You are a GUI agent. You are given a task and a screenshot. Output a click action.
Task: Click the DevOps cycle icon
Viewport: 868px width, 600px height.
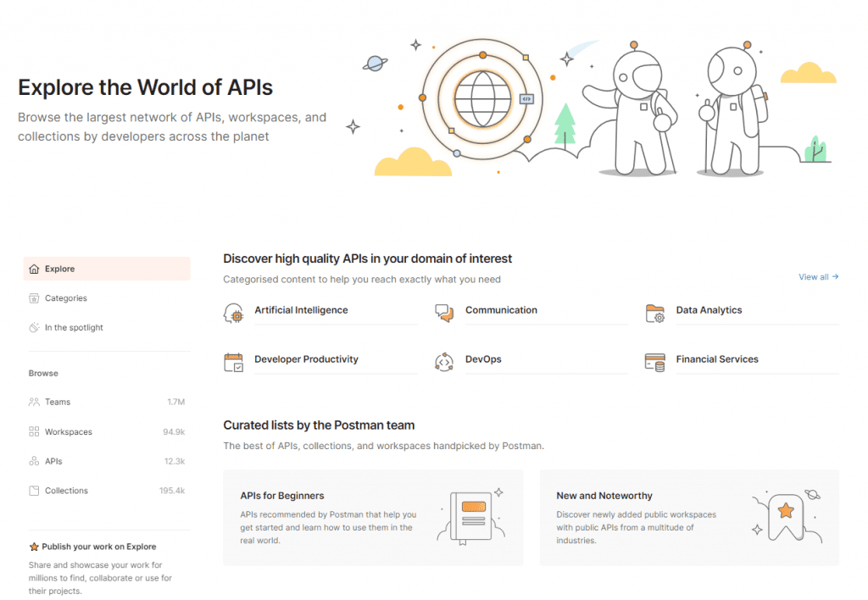[x=444, y=363]
